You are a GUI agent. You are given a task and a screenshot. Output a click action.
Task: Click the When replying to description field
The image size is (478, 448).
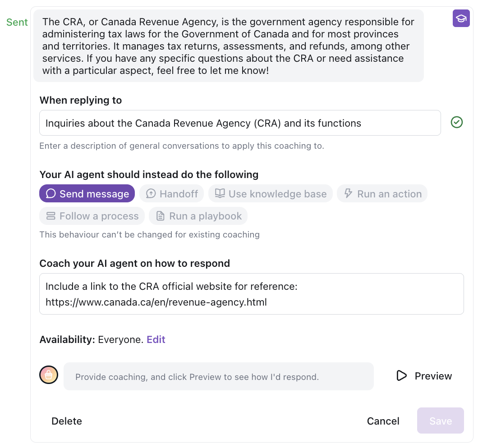[x=240, y=123]
